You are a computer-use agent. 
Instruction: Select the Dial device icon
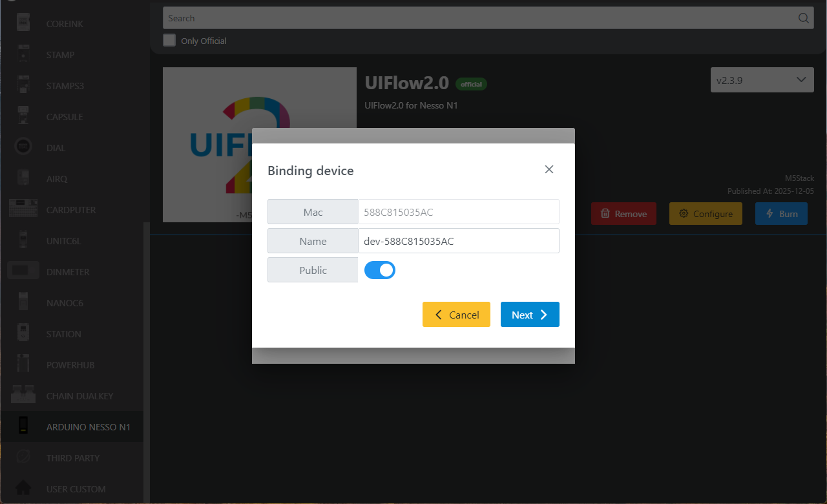(23, 148)
